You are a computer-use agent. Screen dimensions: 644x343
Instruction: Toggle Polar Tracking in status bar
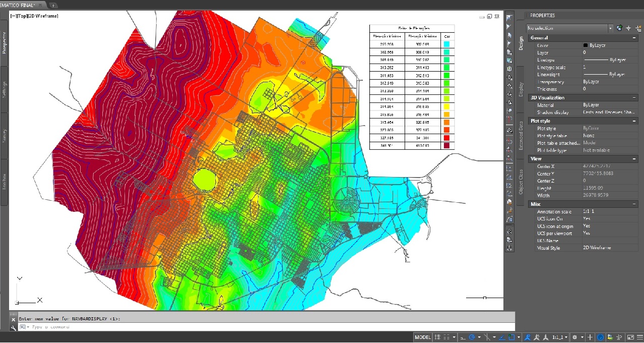click(x=472, y=337)
